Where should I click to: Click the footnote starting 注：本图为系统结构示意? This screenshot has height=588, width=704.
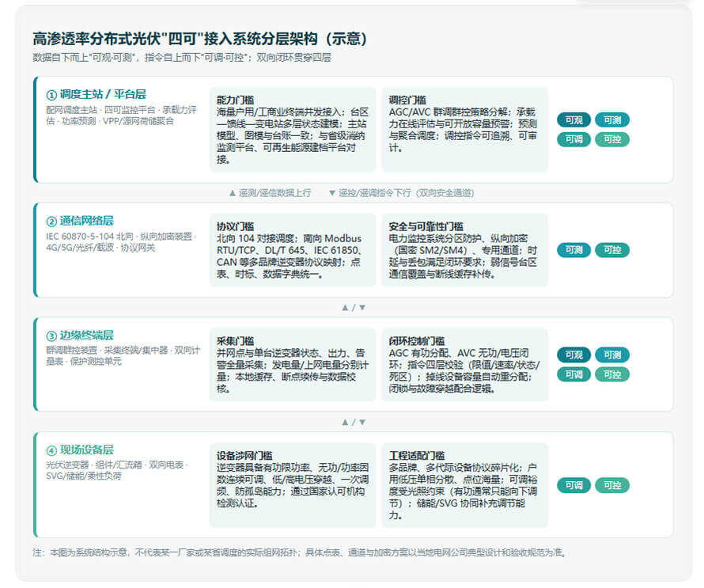tap(300, 552)
